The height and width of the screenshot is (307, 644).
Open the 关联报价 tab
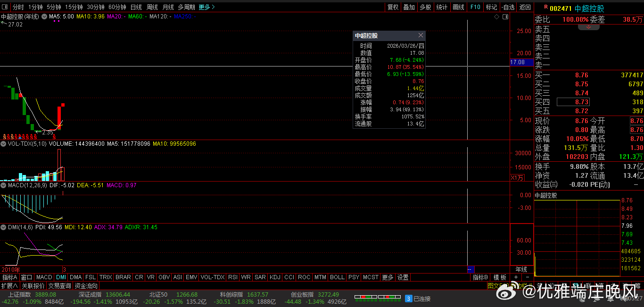coord(33,286)
